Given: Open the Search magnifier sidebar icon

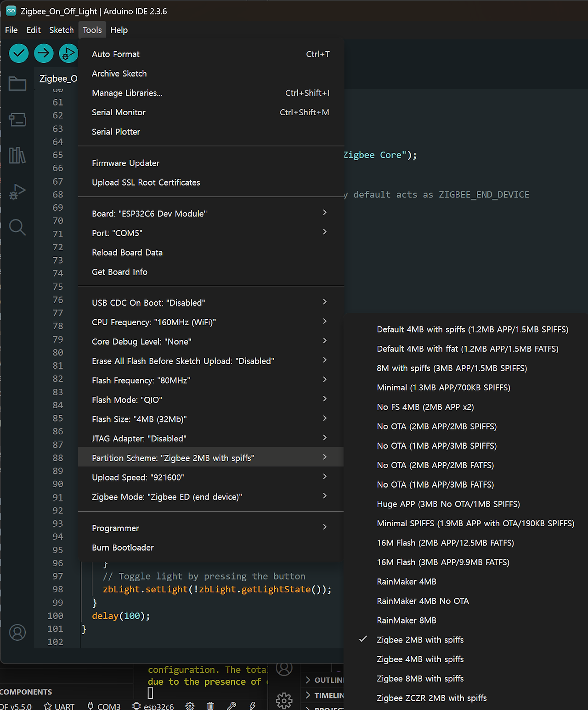Looking at the screenshot, I should (x=17, y=227).
